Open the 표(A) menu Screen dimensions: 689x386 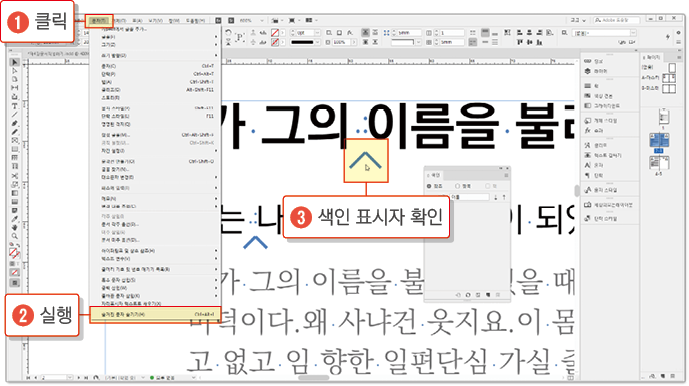(x=138, y=21)
